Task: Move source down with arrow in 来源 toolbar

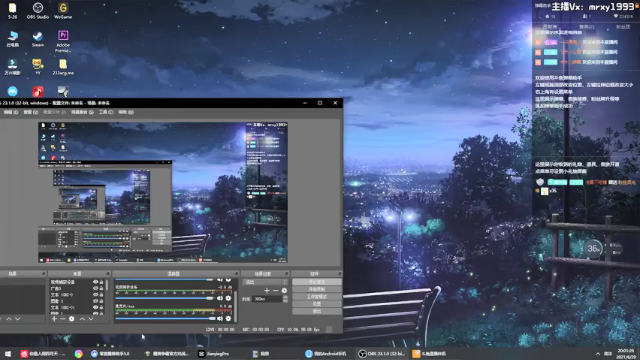Action: 91,319
